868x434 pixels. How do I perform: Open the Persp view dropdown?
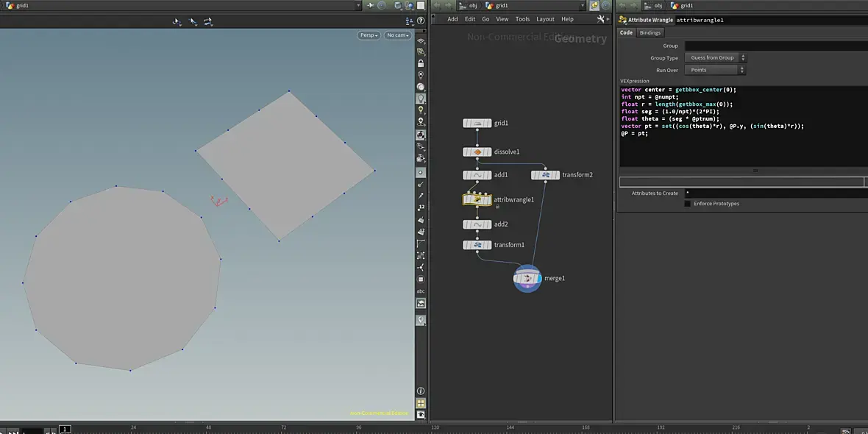[369, 35]
